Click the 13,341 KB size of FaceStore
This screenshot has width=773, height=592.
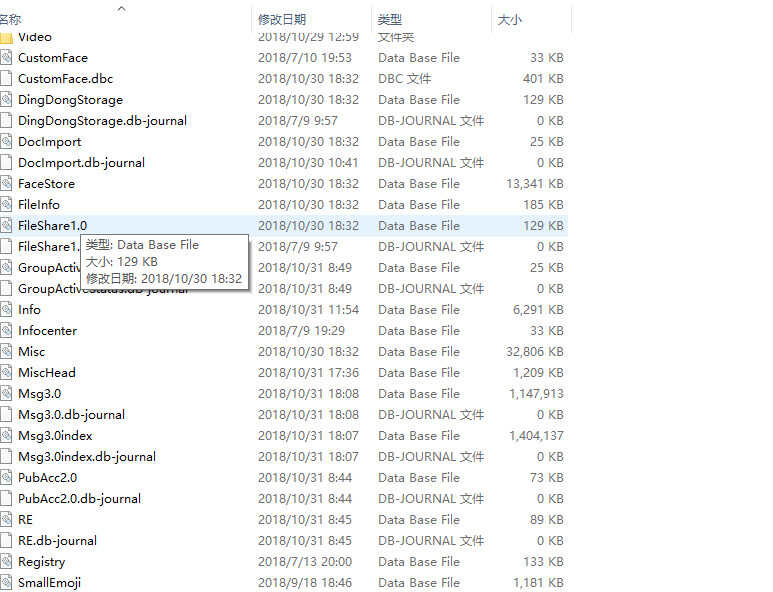point(535,184)
